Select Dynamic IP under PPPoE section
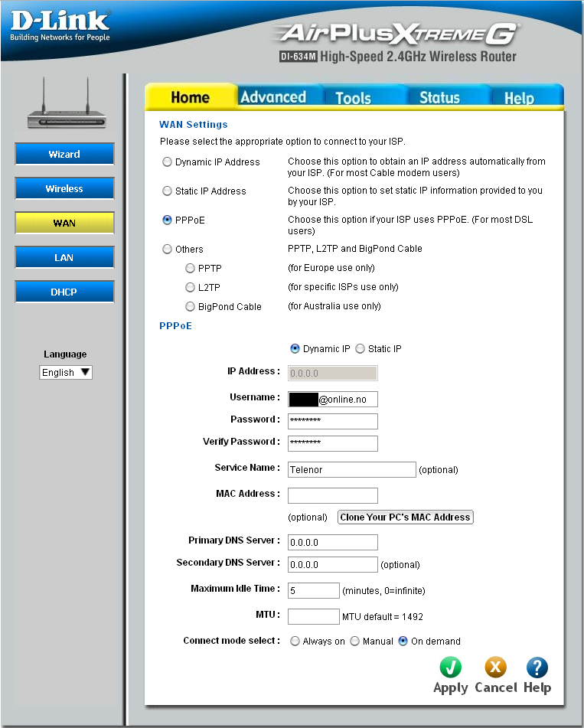Image resolution: width=584 pixels, height=728 pixels. pyautogui.click(x=295, y=348)
